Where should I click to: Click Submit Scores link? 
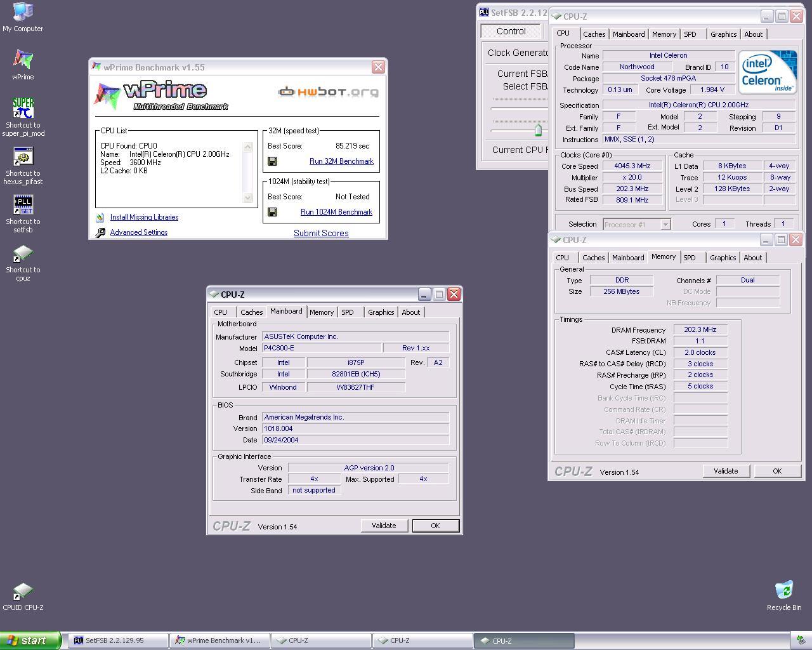pos(321,233)
